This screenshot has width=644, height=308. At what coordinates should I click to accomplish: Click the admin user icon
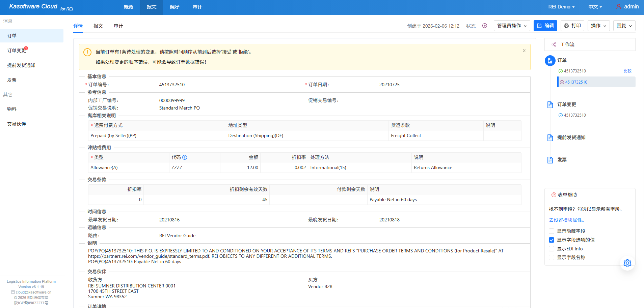pyautogui.click(x=618, y=7)
